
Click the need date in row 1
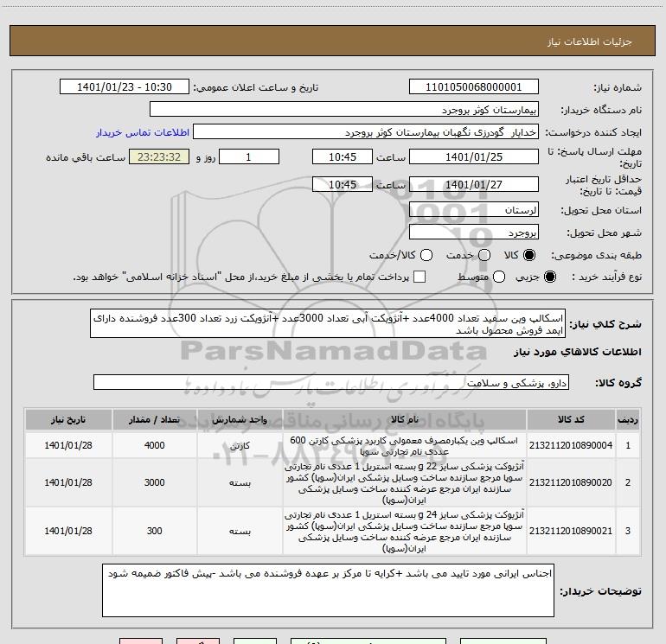tap(68, 446)
